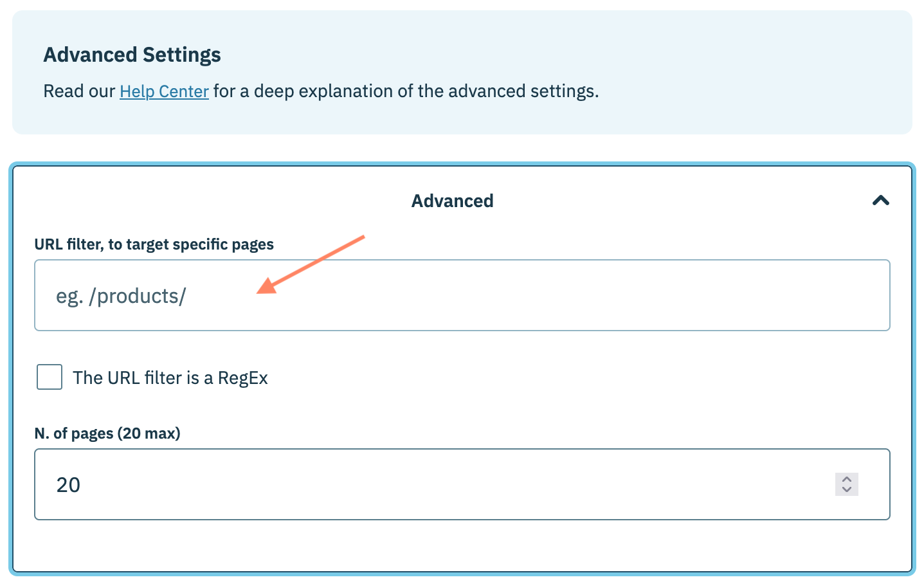Click the "eg. /products/" placeholder text
Image resolution: width=924 pixels, height=584 pixels.
121,296
